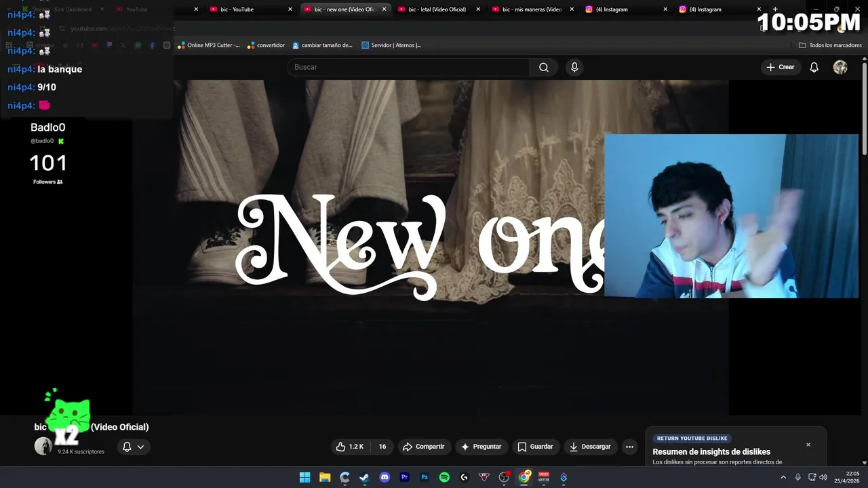
Task: Close the bic - YouTube tab
Action: [x=290, y=9]
